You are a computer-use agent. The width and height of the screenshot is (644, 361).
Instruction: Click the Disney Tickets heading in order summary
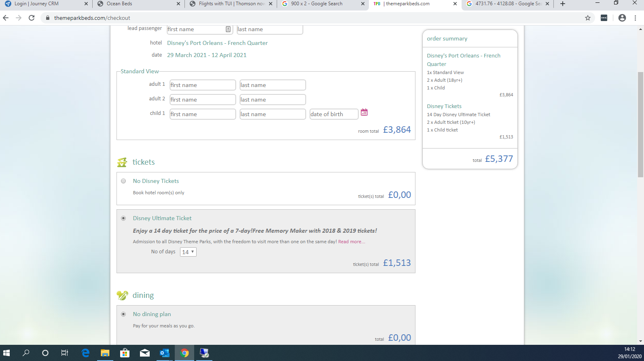(444, 106)
